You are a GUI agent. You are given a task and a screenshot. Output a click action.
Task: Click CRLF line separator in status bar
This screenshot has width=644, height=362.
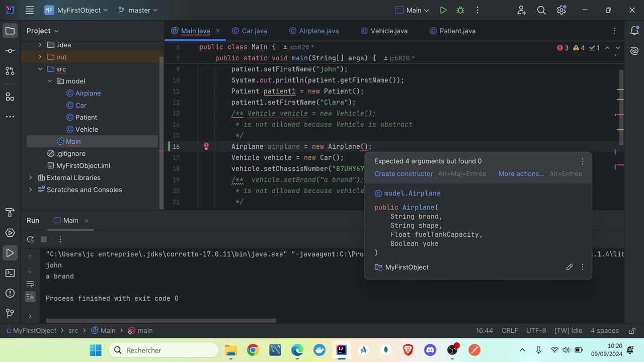[x=510, y=330]
